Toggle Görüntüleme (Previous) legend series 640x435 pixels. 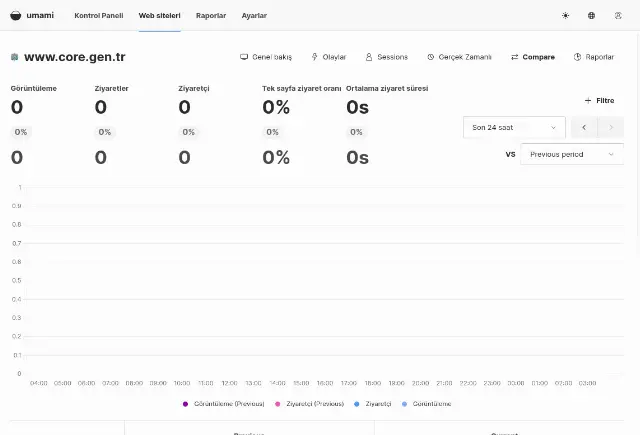click(224, 404)
